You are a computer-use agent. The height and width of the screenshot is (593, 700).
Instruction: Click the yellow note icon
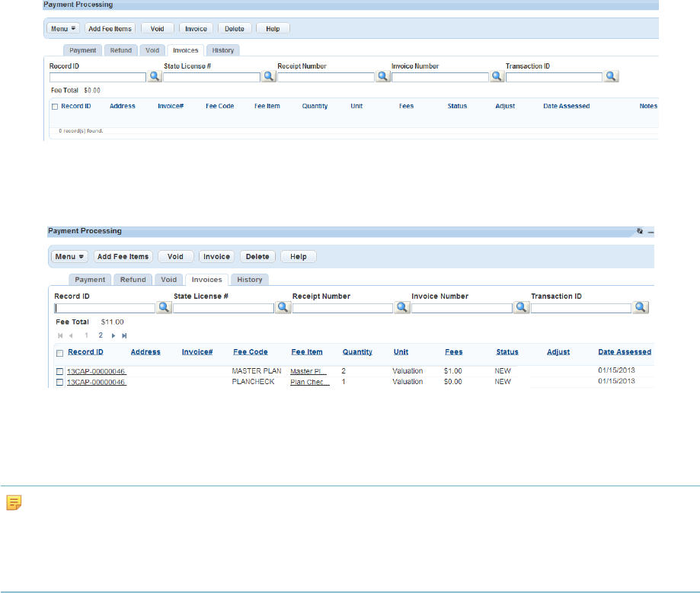coord(12,502)
